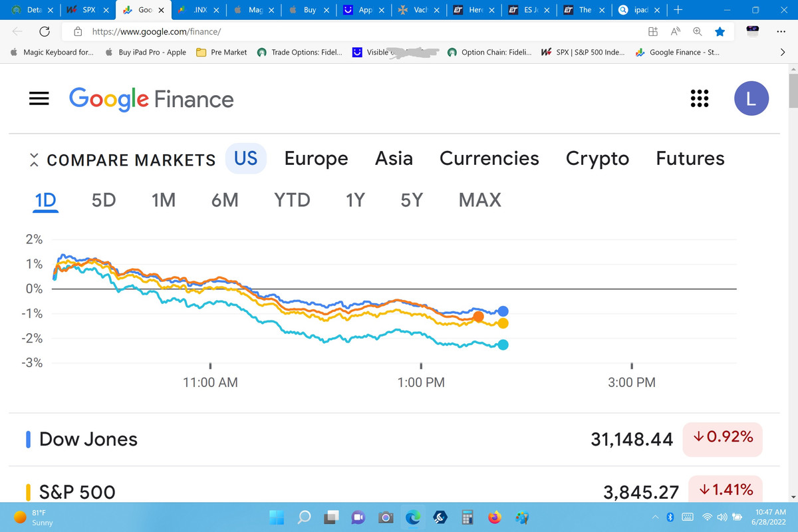The image size is (798, 532).
Task: Switch to the .INX browser tab
Action: [x=198, y=10]
